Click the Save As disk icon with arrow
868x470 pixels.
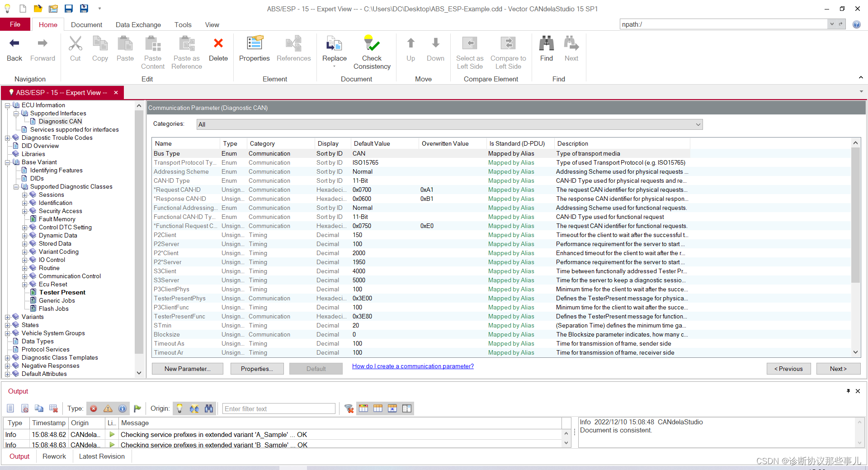84,9
